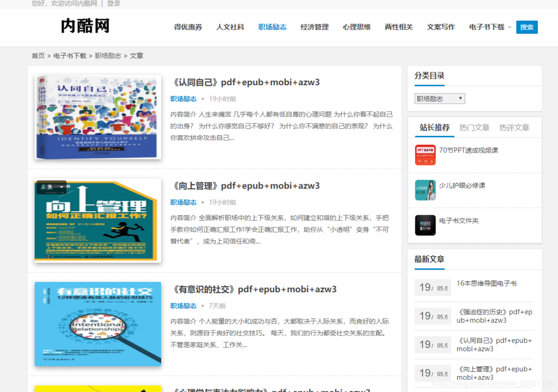Image resolution: width=558 pixels, height=392 pixels.
Task: Open article title 《有意识的社交》pdf+epub+mobi+azw3
Action: [x=254, y=289]
